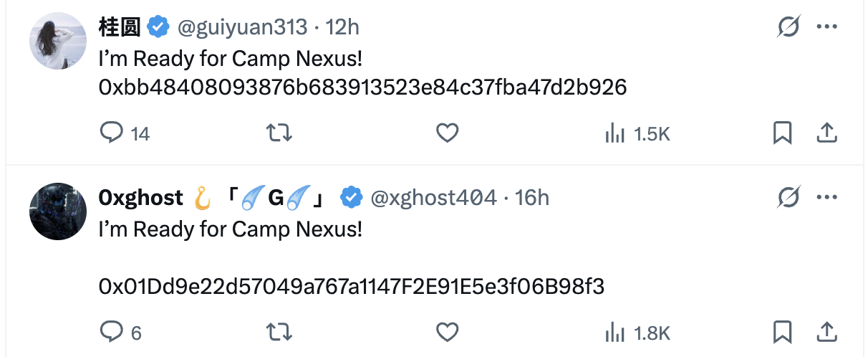
Task: View analytics showing 1.8K views
Action: coord(637,332)
